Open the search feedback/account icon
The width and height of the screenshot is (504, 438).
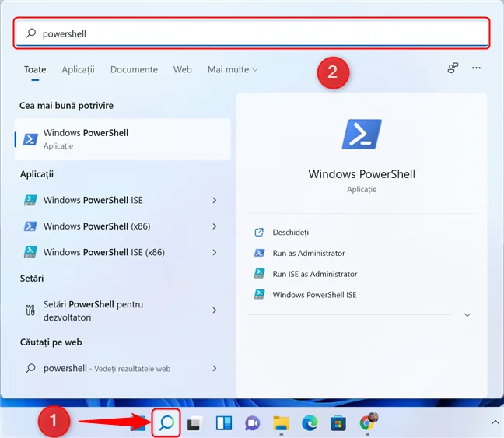tap(453, 68)
